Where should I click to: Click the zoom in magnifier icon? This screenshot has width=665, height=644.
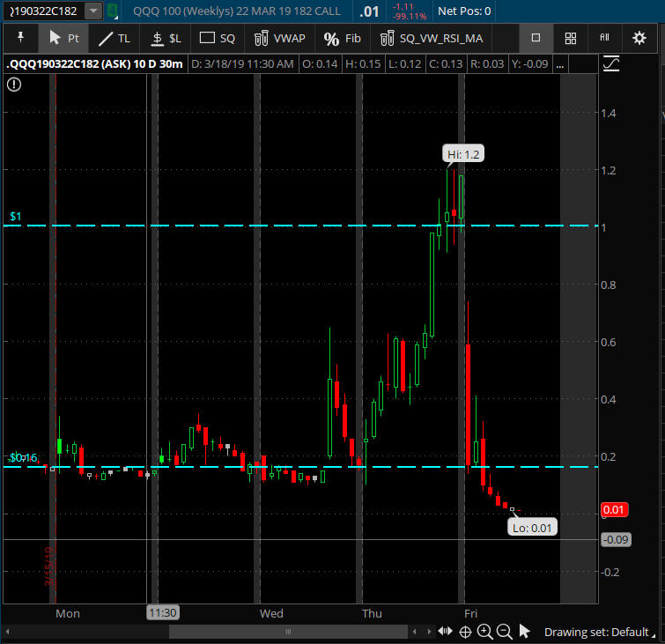pyautogui.click(x=485, y=631)
